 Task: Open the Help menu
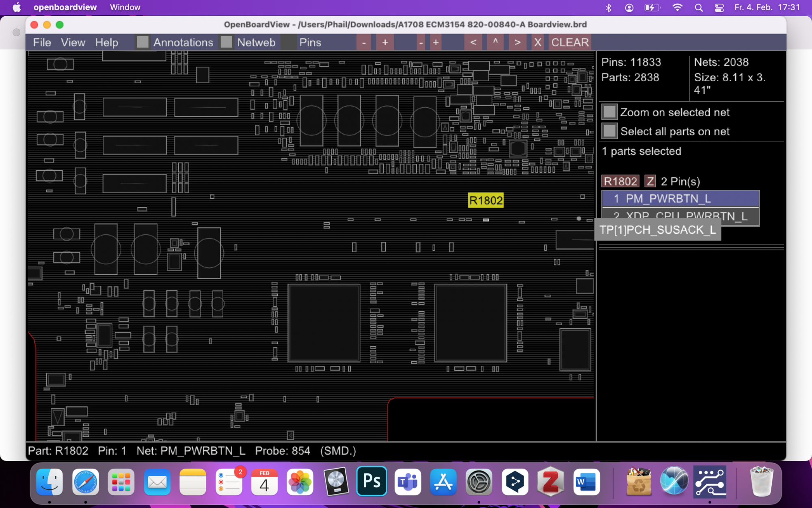pyautogui.click(x=106, y=42)
